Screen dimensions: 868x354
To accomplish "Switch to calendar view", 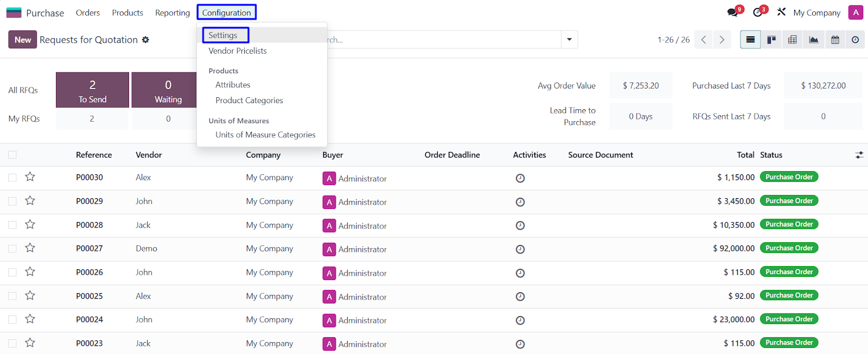I will (x=835, y=40).
